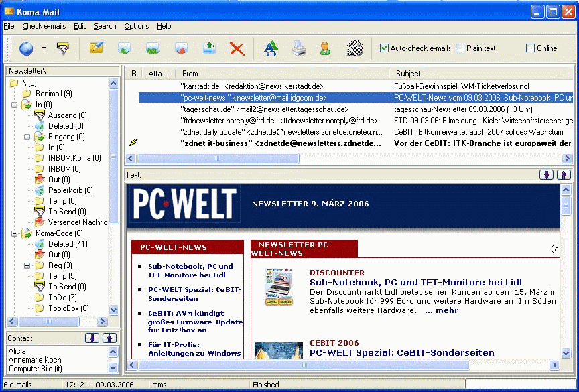Enable the Online checkbox
This screenshot has height=392, width=579.
pyautogui.click(x=530, y=48)
